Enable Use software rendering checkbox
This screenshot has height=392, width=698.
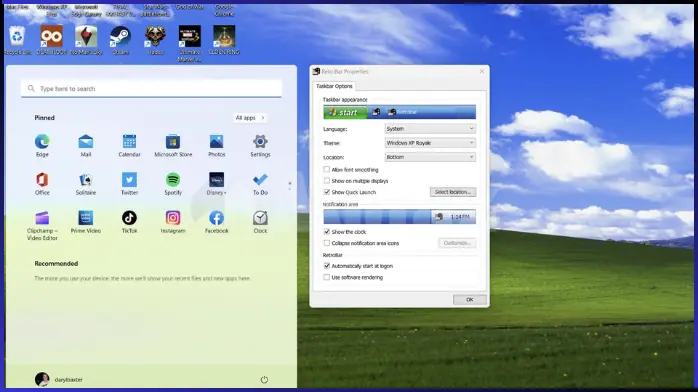click(327, 277)
